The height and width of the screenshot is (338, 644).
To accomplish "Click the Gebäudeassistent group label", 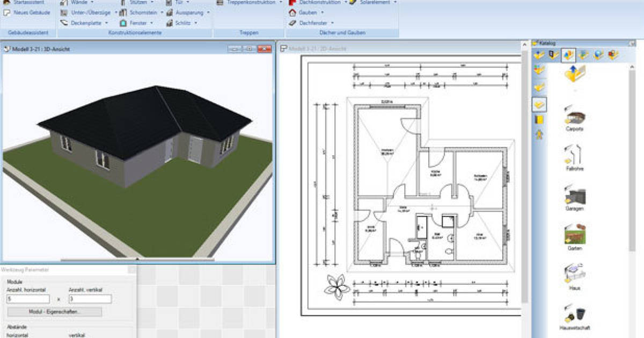I will pos(28,33).
